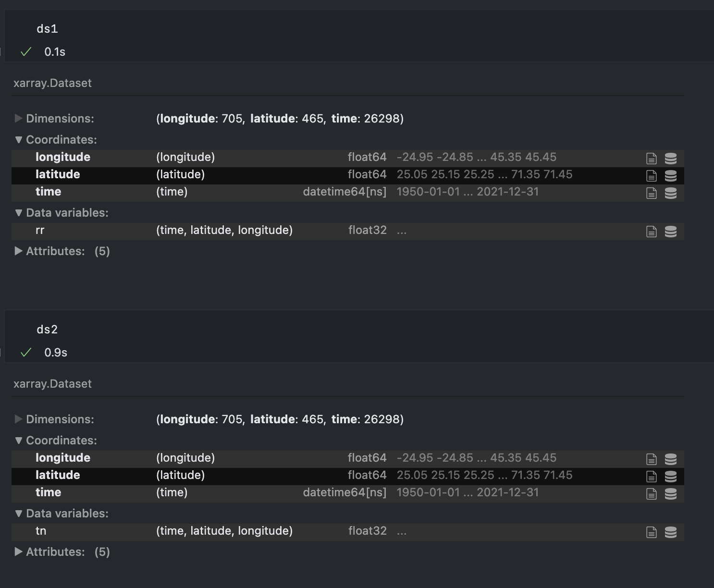714x588 pixels.
Task: Click ds1 latitude values preview 25.05 25.15
Action: coord(484,174)
